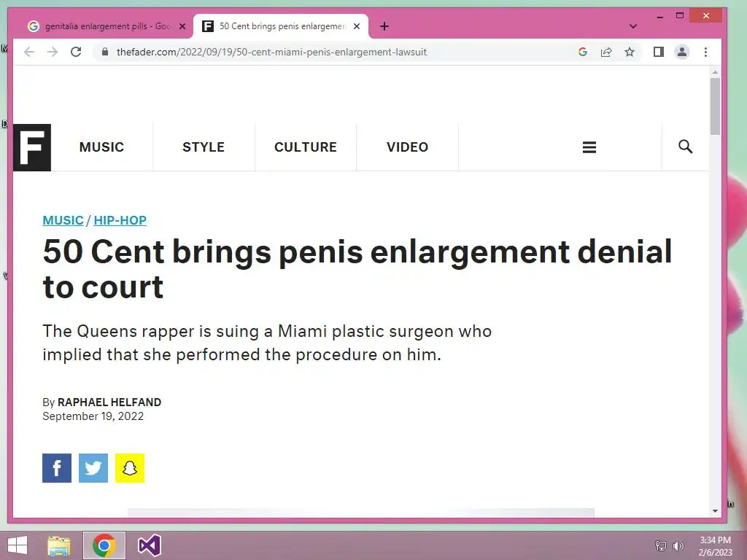Share article via Facebook icon

[57, 468]
